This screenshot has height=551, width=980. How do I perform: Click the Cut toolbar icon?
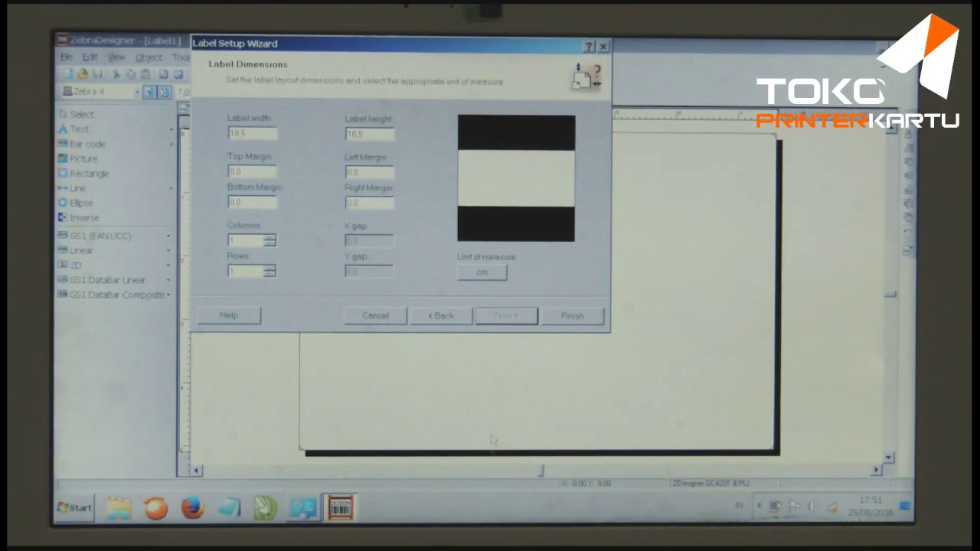click(116, 74)
